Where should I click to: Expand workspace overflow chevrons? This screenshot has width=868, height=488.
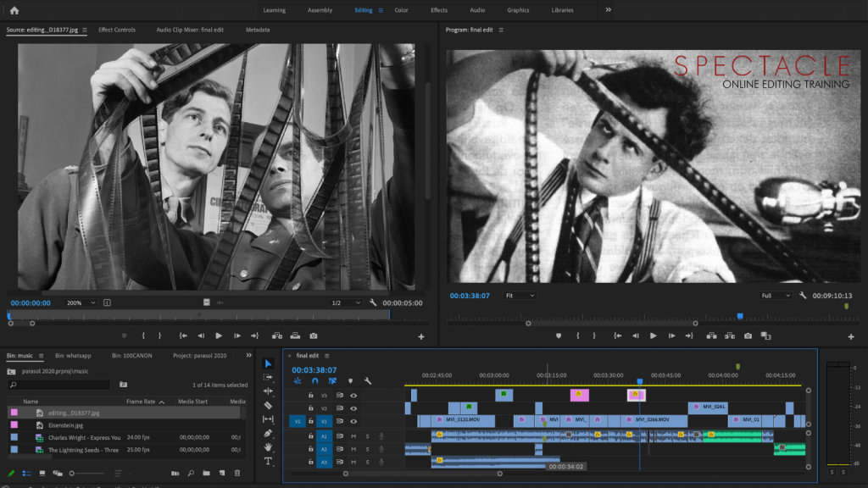pyautogui.click(x=609, y=10)
